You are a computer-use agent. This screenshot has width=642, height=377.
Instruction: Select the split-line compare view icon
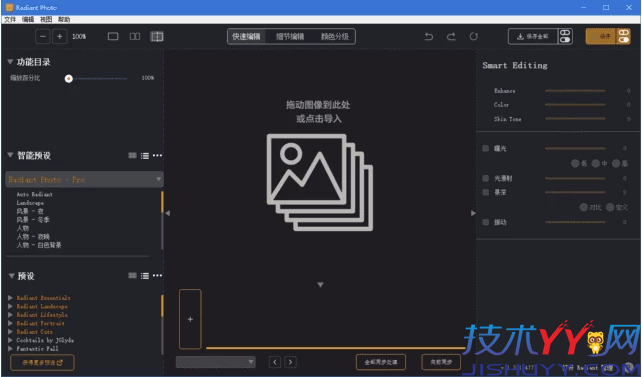tap(157, 36)
